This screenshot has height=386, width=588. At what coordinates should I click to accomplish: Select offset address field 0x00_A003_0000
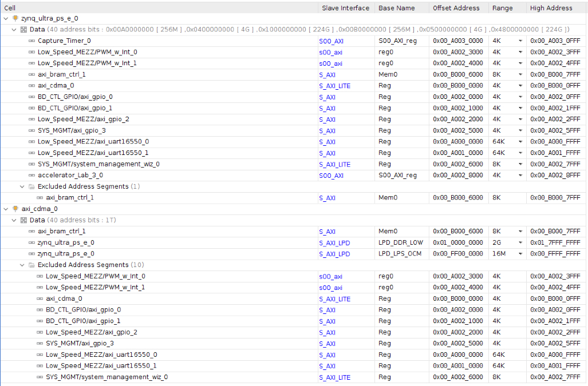[x=457, y=41]
